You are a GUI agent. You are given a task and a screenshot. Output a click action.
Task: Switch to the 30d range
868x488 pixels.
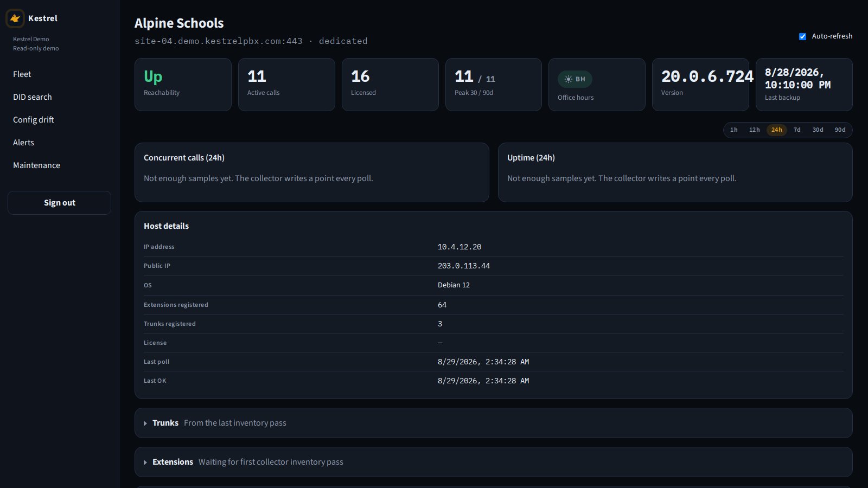click(x=818, y=130)
